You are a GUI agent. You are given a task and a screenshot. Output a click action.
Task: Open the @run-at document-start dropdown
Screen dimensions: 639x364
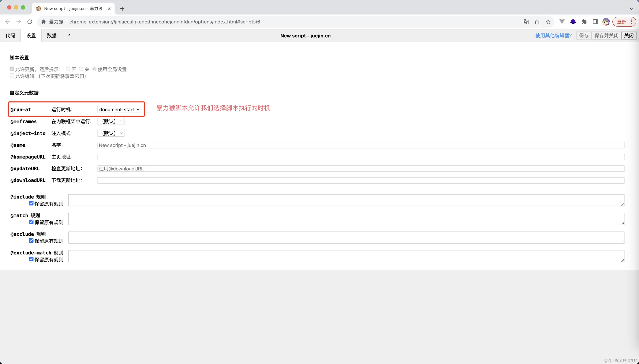click(x=119, y=110)
